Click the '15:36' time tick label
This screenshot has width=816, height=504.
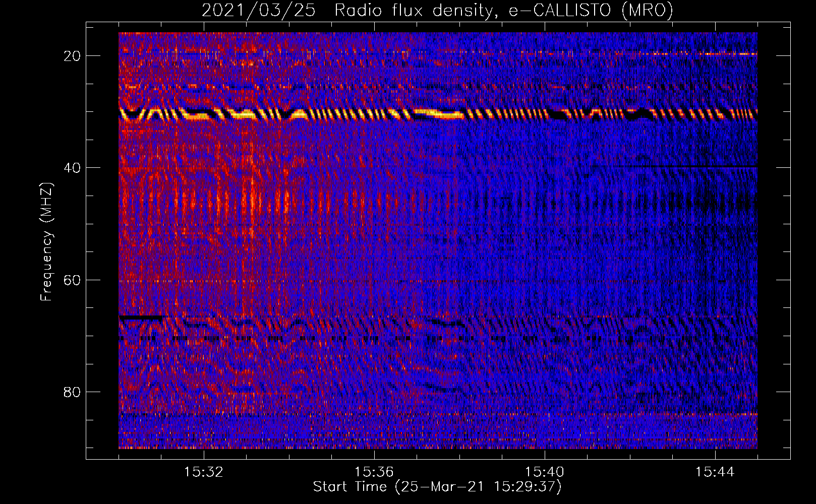point(374,472)
